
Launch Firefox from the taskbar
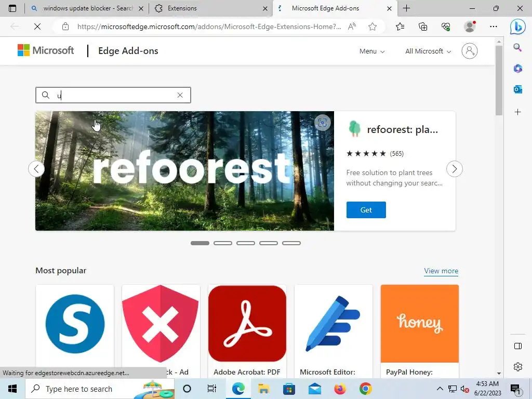340,389
